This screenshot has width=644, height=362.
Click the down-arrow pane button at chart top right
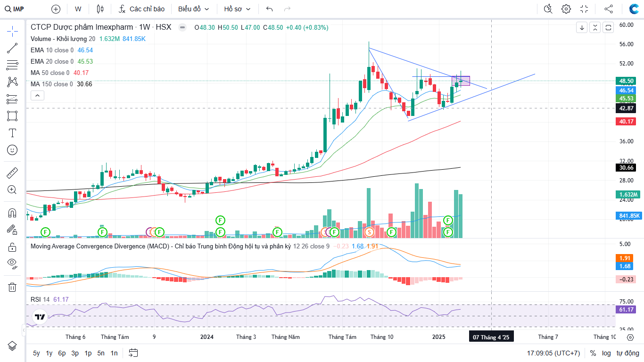coord(582,27)
